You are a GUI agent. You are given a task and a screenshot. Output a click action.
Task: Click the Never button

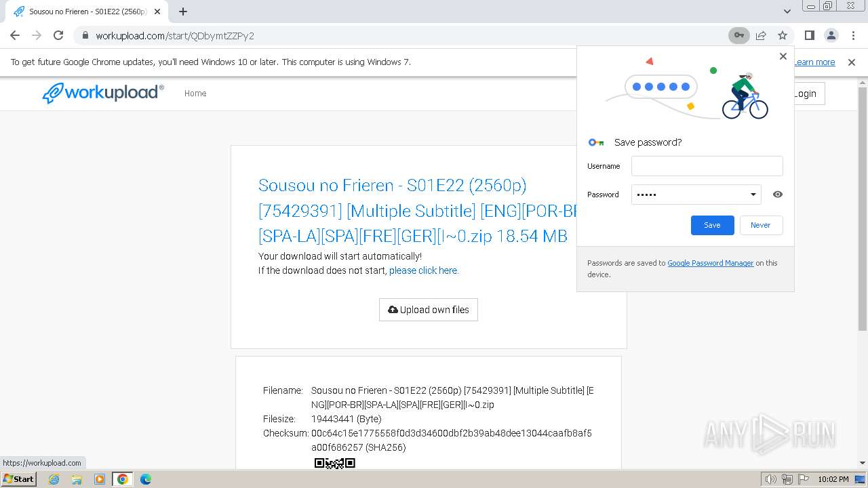(760, 225)
